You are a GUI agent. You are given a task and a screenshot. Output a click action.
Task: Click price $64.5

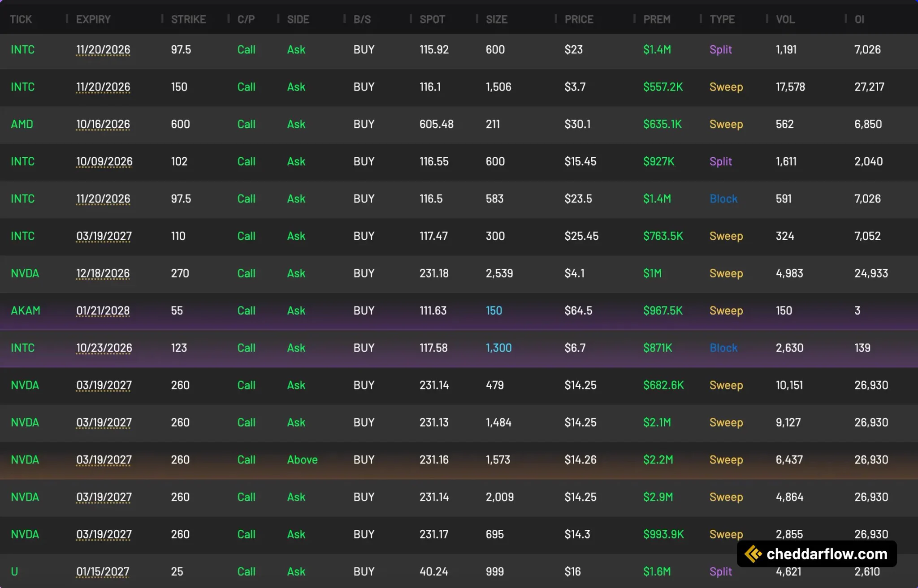click(578, 311)
